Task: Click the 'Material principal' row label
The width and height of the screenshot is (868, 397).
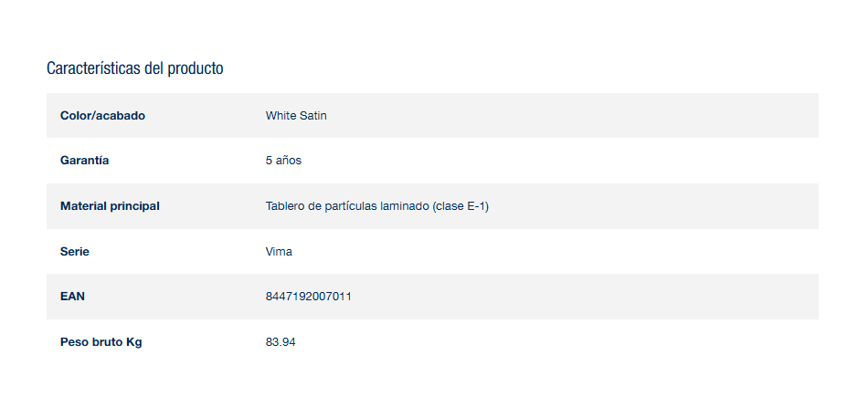Action: click(110, 206)
